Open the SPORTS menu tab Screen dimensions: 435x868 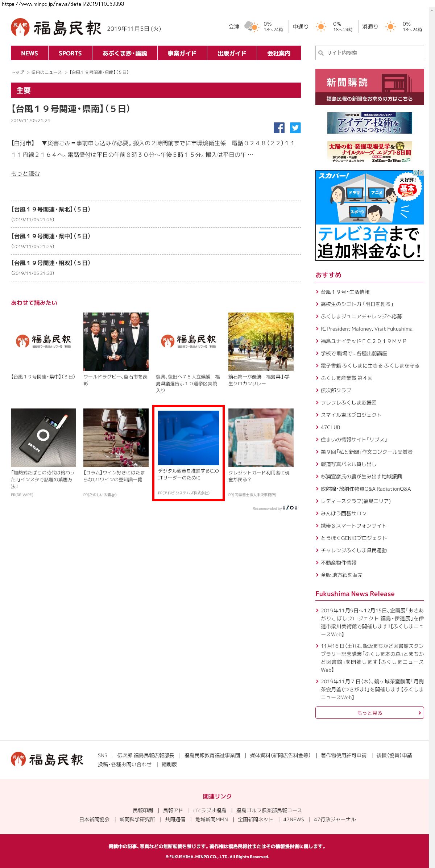pos(70,53)
